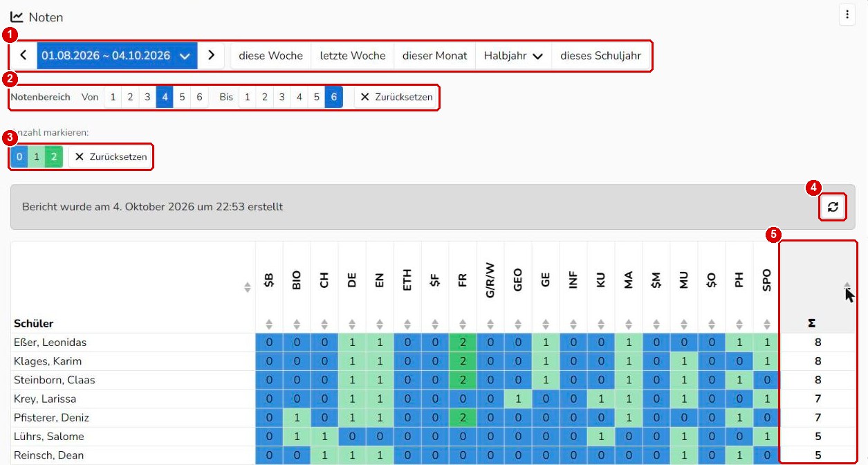Sort table by SPO column
Image resolution: width=868 pixels, height=465 pixels.
[767, 324]
